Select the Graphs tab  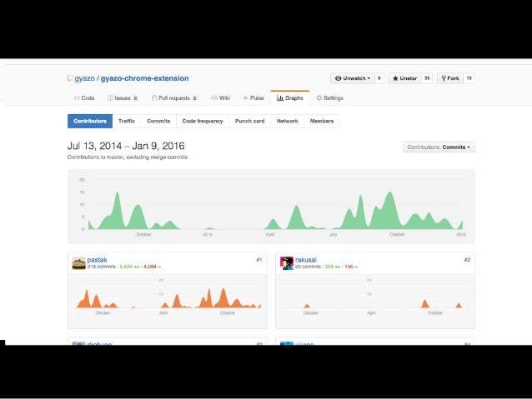(x=289, y=98)
